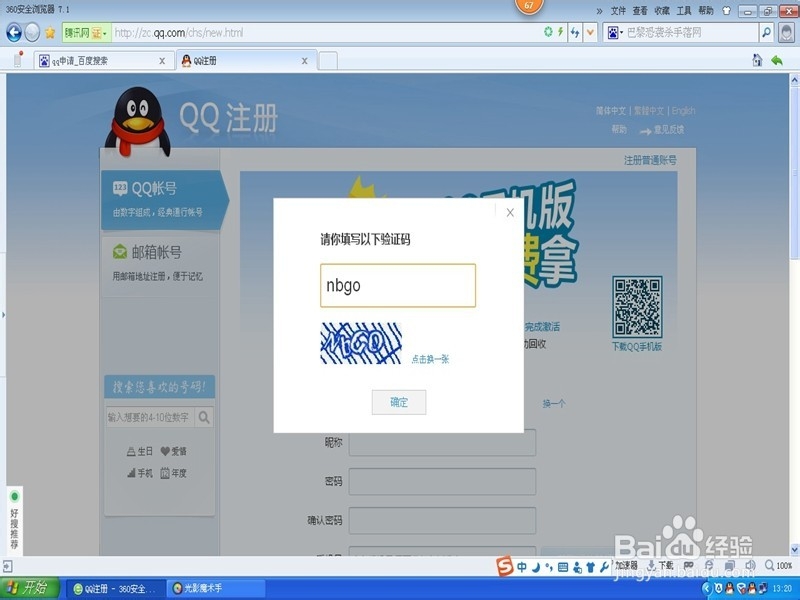Open the search engine selector paw dropdown
Viewport: 800px width, 600px height.
point(614,33)
